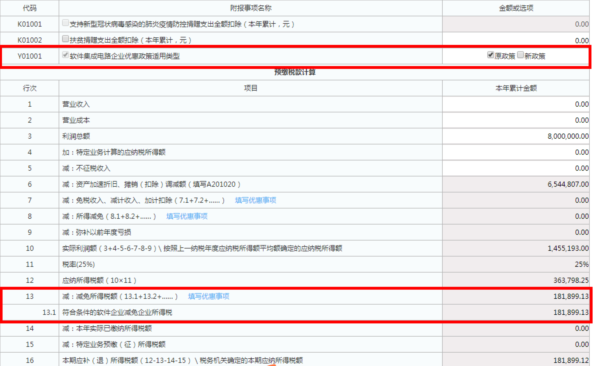Screen dimensions: 596x367
Task: Select the 1,455,193.00 value in row 10
Action: (568, 248)
